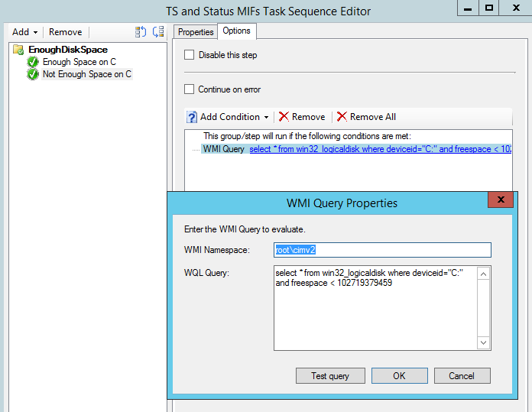This screenshot has height=412, width=532.
Task: Confirm the WMI query with OK
Action: [399, 375]
